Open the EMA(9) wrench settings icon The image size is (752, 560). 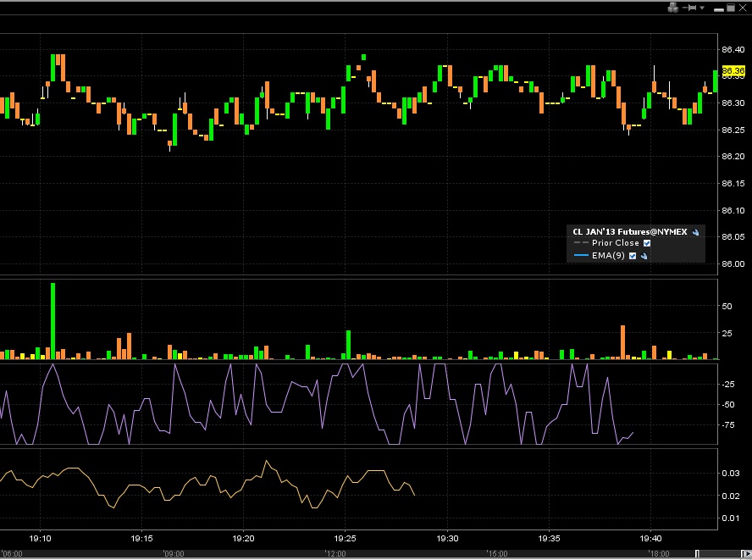[644, 256]
